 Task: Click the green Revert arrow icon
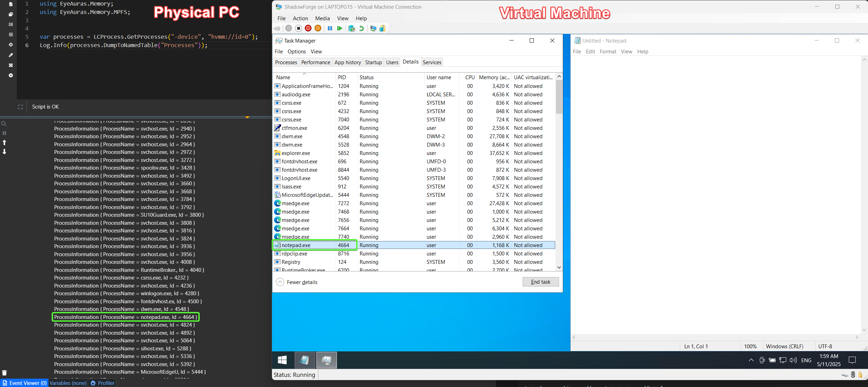362,28
